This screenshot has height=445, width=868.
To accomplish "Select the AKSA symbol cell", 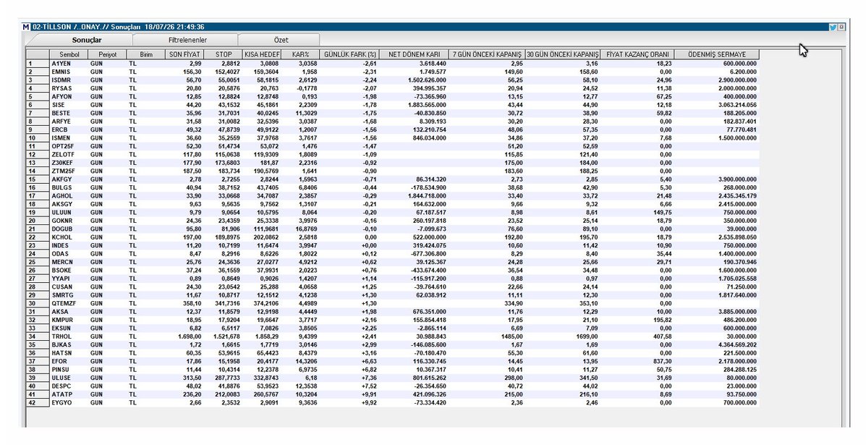I will [69, 310].
